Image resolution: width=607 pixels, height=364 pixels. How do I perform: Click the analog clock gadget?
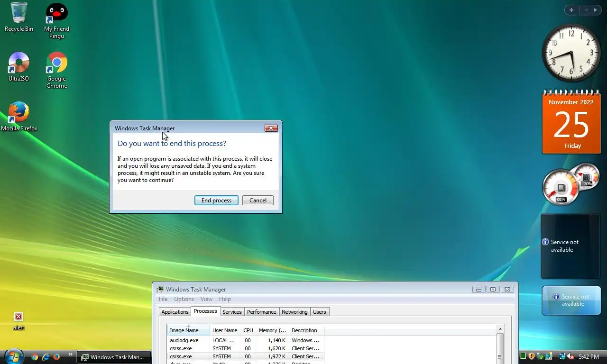point(571,53)
